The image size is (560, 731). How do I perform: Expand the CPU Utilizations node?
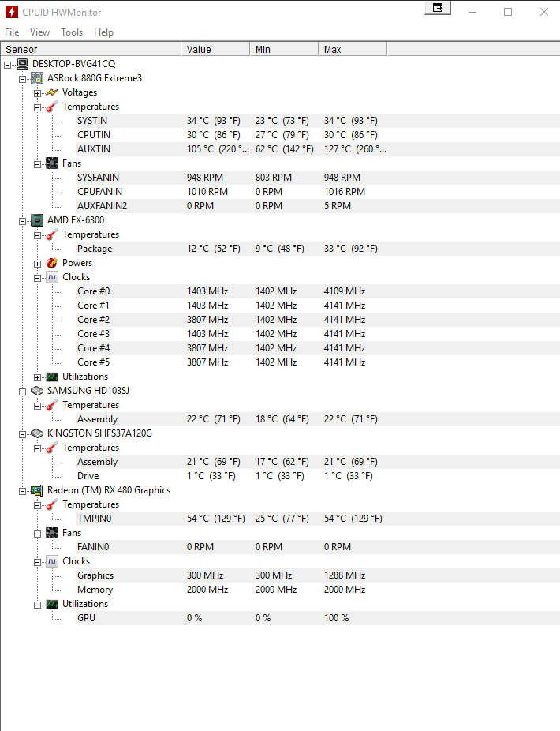37,377
